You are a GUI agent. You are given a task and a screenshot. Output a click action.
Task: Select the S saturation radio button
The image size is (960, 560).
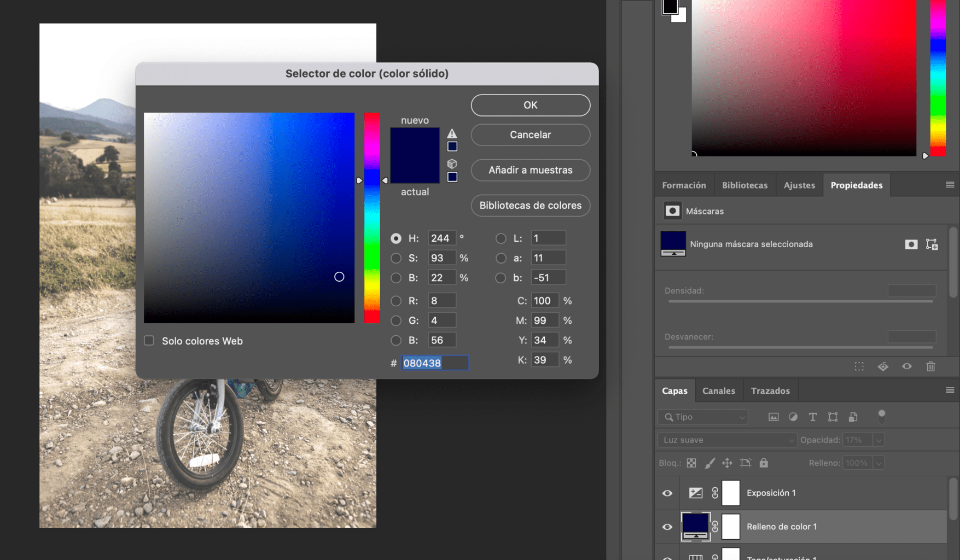[x=396, y=258]
